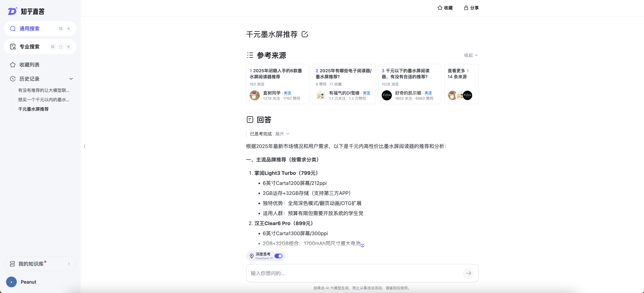Click the 深度思考 lightbulb icon

pos(252,256)
